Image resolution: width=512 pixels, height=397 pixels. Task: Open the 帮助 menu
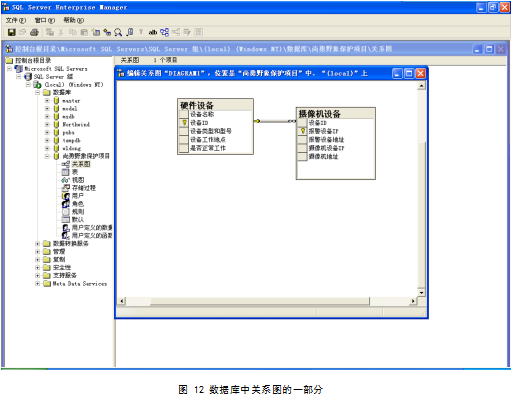coord(74,20)
